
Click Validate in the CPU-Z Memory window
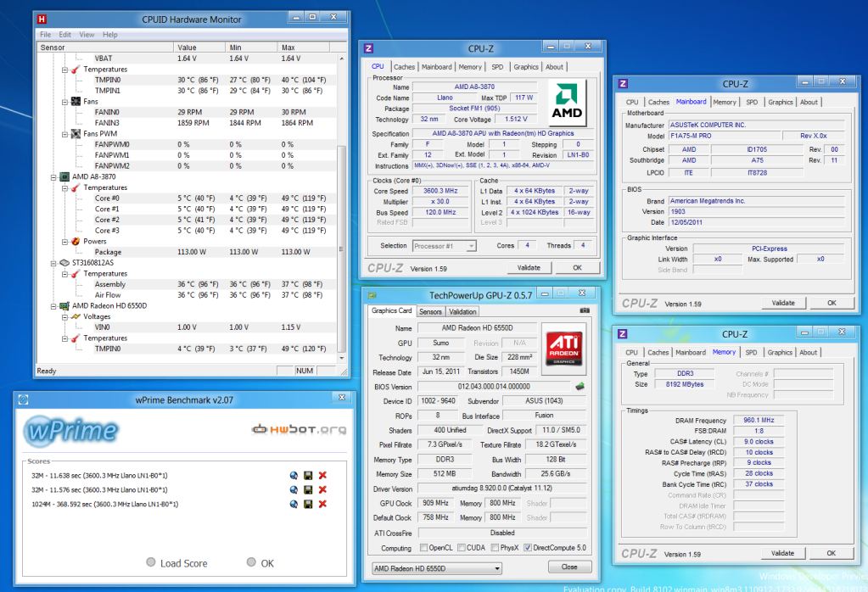(782, 553)
